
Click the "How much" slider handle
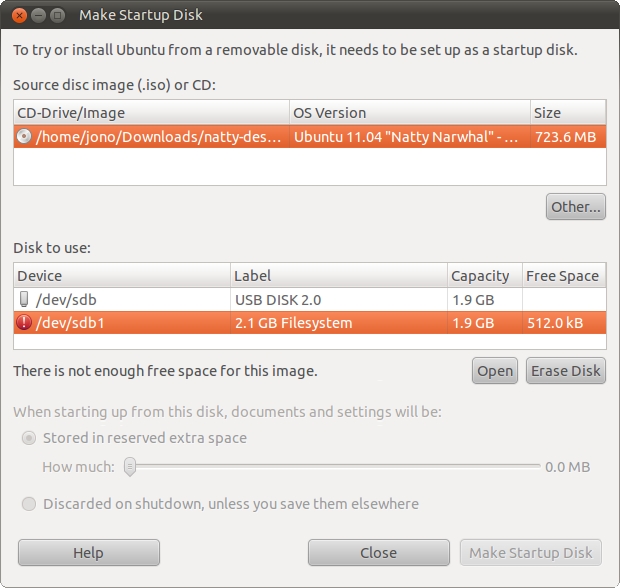[130, 466]
